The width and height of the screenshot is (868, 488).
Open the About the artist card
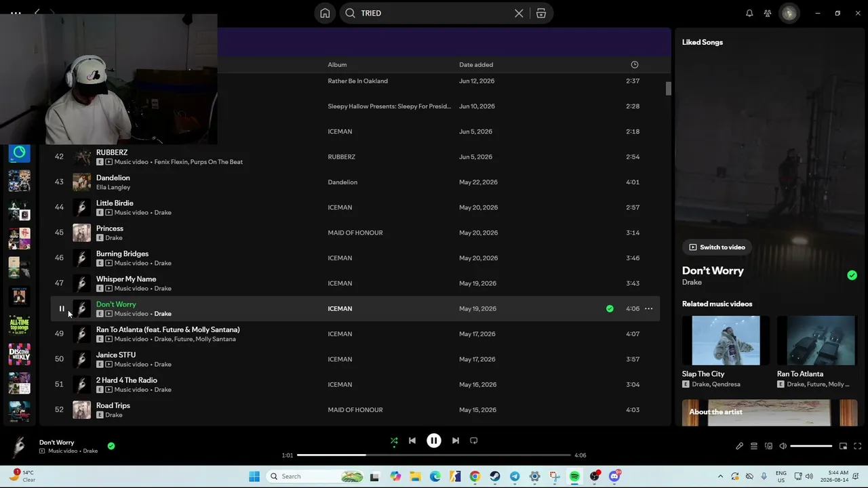coord(770,413)
